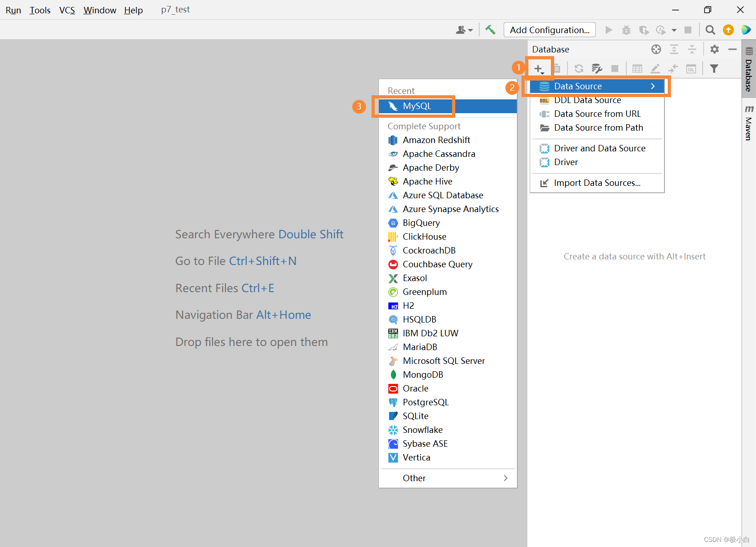Open the Window menu
756x547 pixels.
100,10
